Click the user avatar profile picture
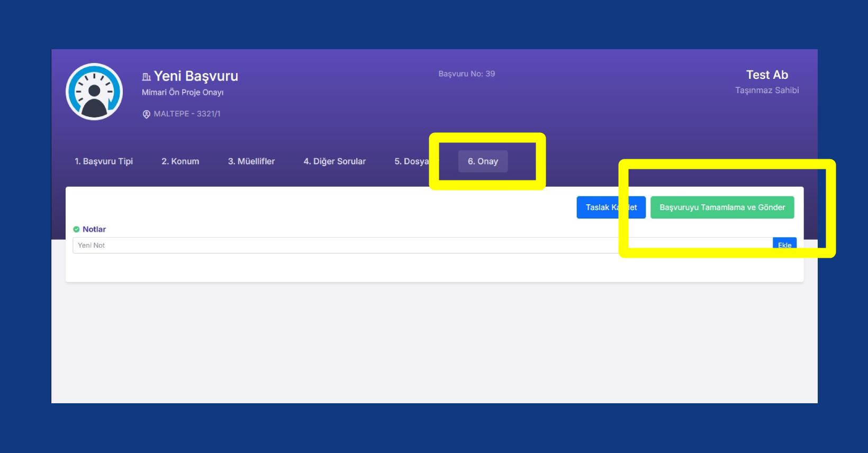 94,92
